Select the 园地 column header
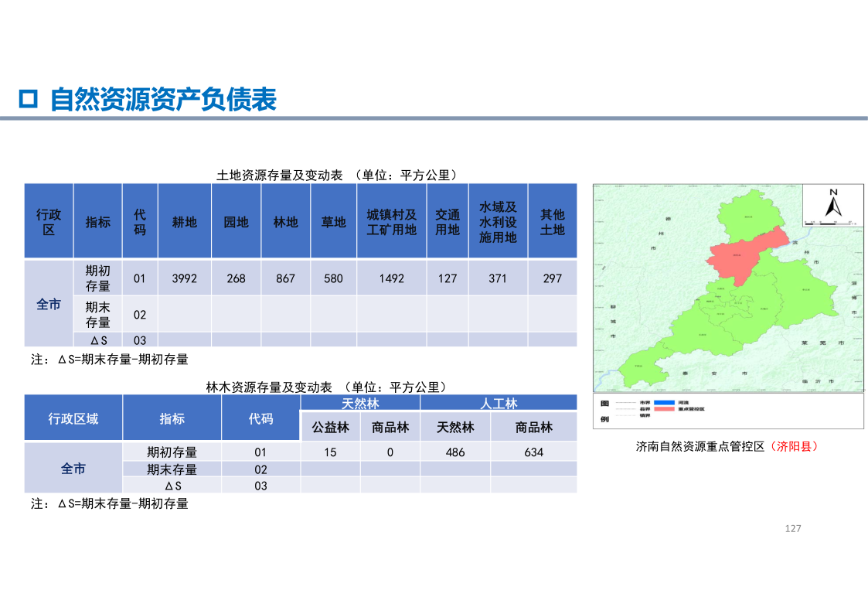 click(x=236, y=221)
